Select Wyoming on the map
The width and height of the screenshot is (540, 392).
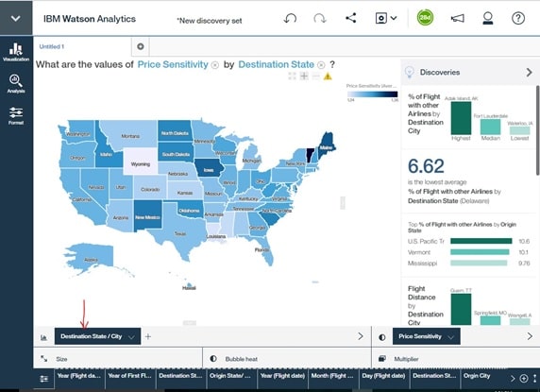141,162
